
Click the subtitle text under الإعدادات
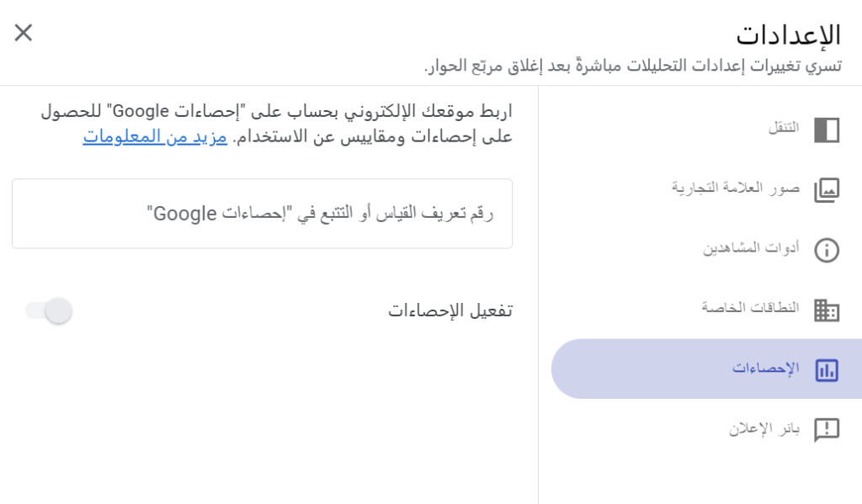632,66
